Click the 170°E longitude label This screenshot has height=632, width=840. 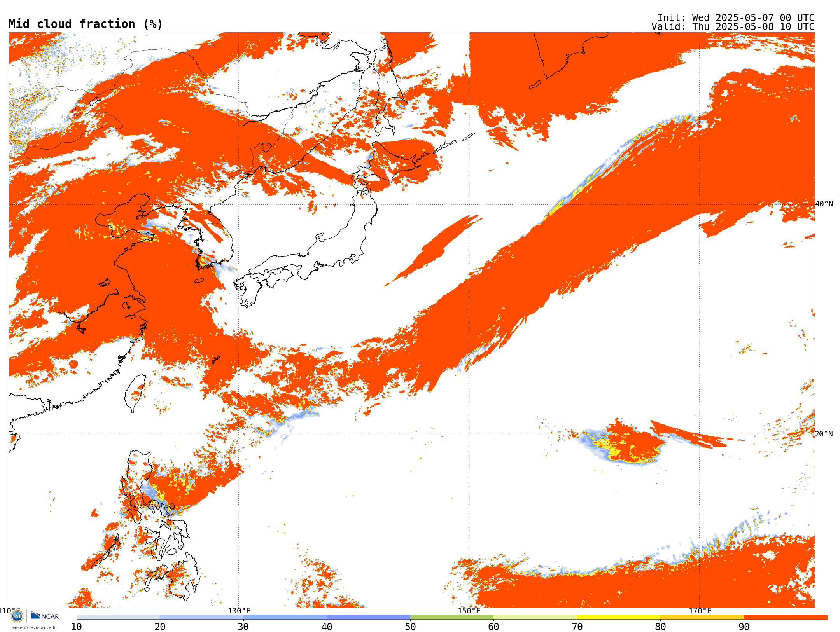coord(700,611)
